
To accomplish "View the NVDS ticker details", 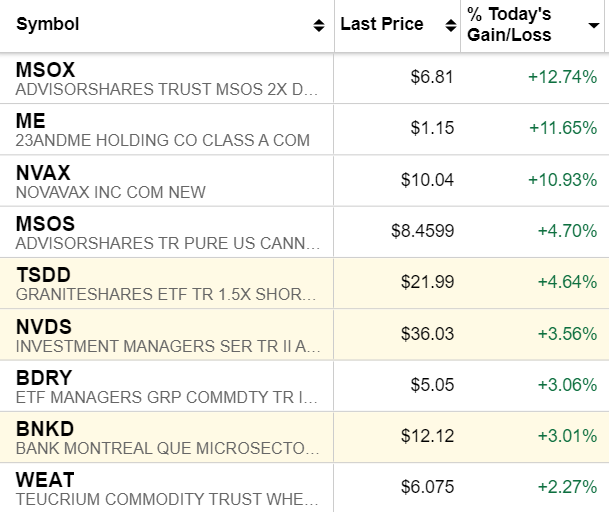I will [x=44, y=326].
